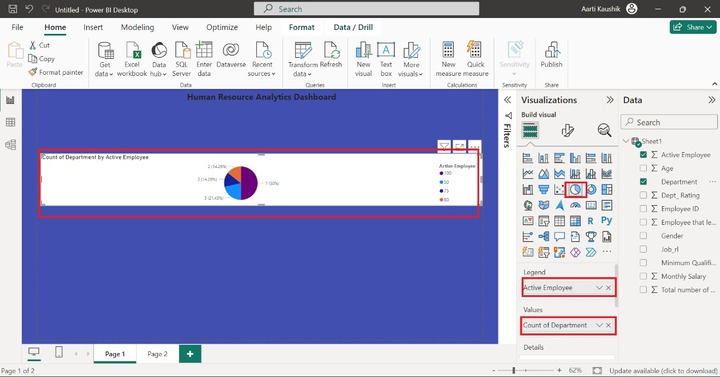Click Update available link in status bar
This screenshot has height=377, width=720.
tap(663, 370)
